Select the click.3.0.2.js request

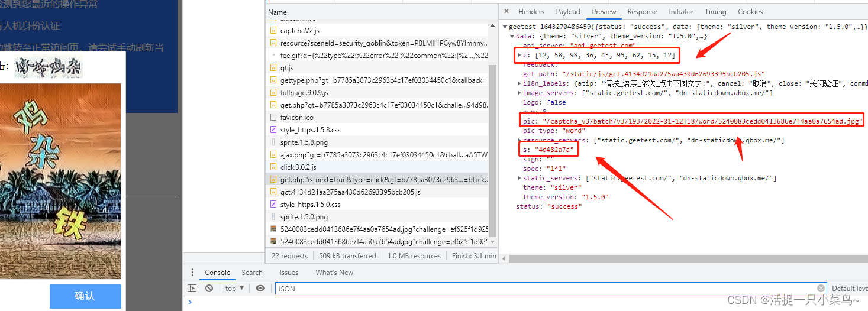pyautogui.click(x=298, y=167)
